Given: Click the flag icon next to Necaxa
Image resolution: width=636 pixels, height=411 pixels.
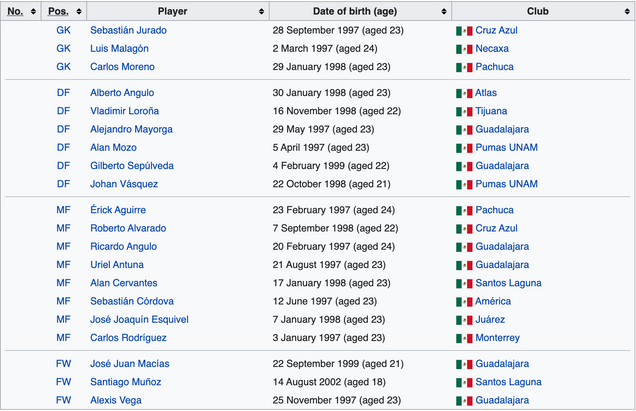Looking at the screenshot, I should coord(464,49).
